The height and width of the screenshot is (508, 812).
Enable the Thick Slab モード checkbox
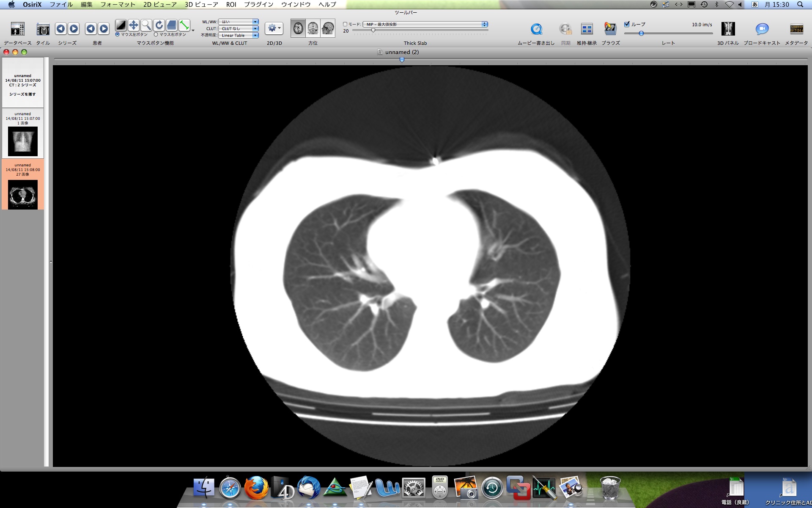coord(345,24)
